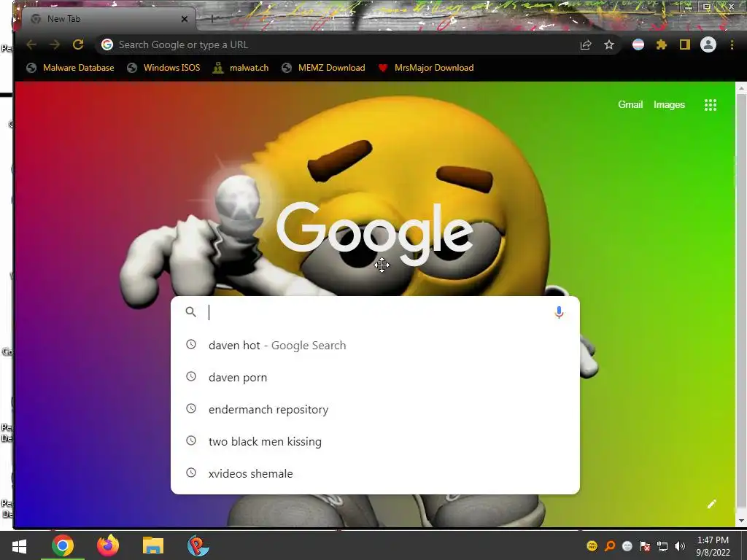
Task: Click the magnifier icon in search box
Action: pos(190,312)
